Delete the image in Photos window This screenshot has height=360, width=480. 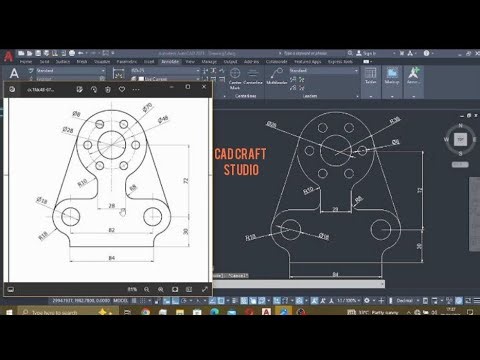(108, 89)
